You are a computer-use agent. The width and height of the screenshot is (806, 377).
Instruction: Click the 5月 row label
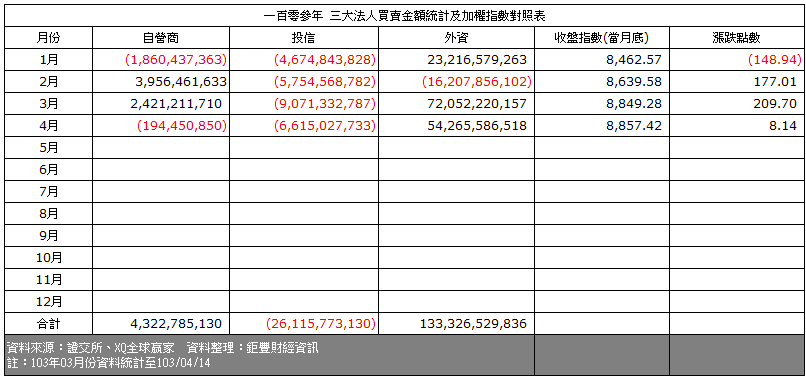[x=48, y=148]
